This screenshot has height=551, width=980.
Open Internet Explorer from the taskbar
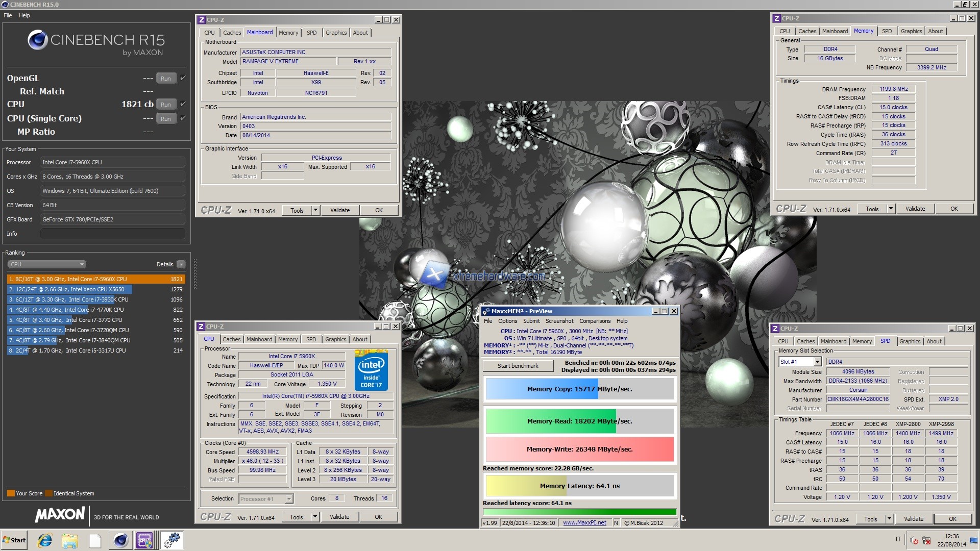(x=45, y=540)
